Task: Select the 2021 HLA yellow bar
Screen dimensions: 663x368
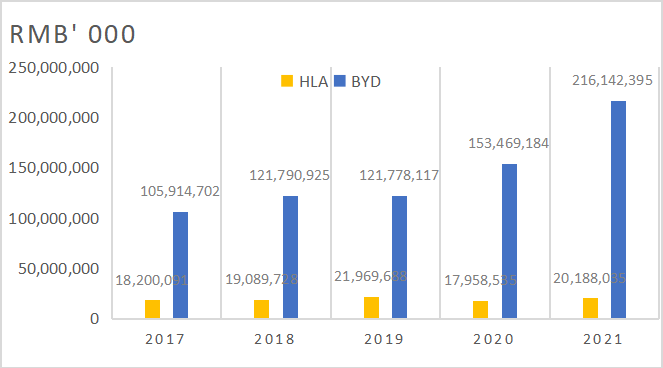Action: tap(590, 308)
